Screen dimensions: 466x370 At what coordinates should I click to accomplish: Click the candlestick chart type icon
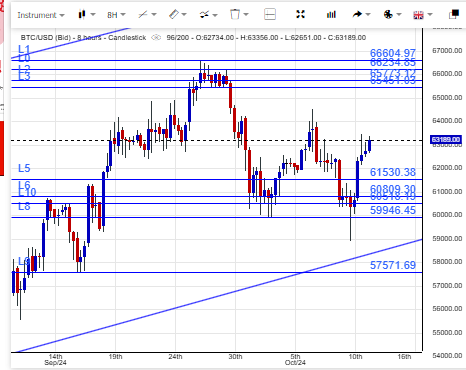pos(82,14)
